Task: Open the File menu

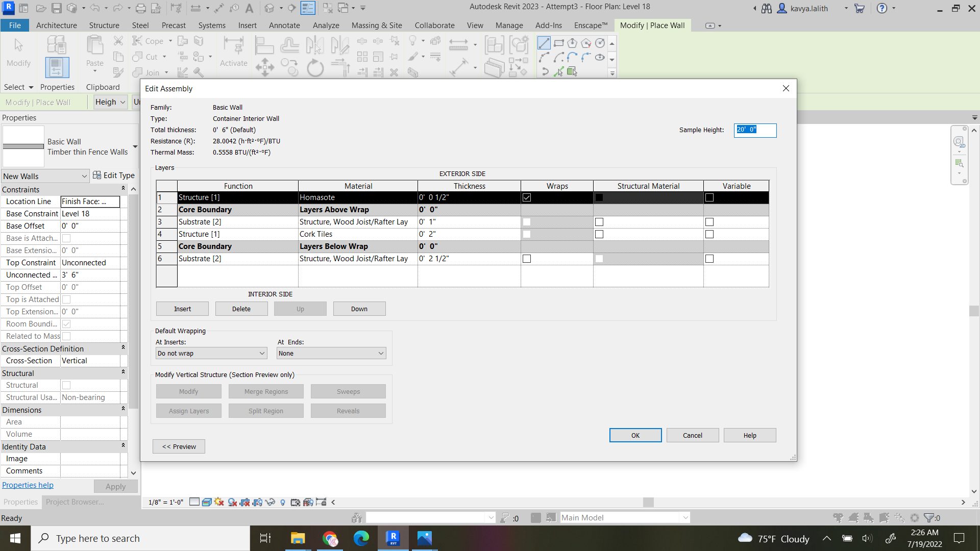Action: point(15,26)
